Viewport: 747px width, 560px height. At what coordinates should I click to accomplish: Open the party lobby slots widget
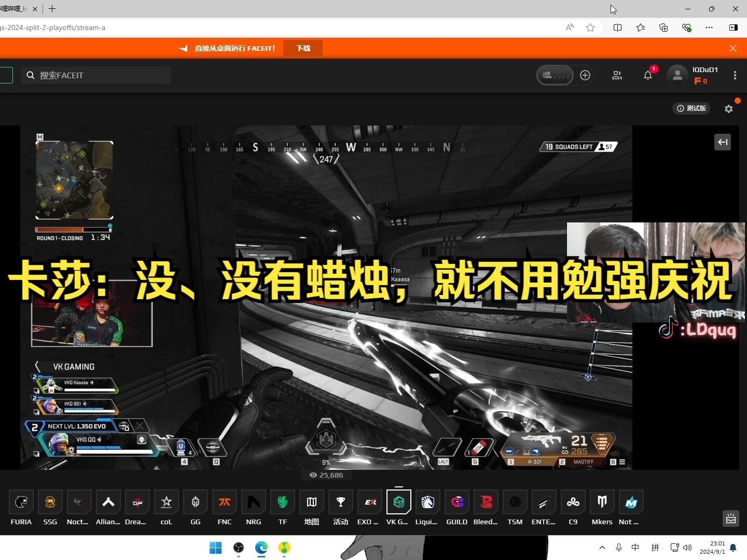point(555,75)
